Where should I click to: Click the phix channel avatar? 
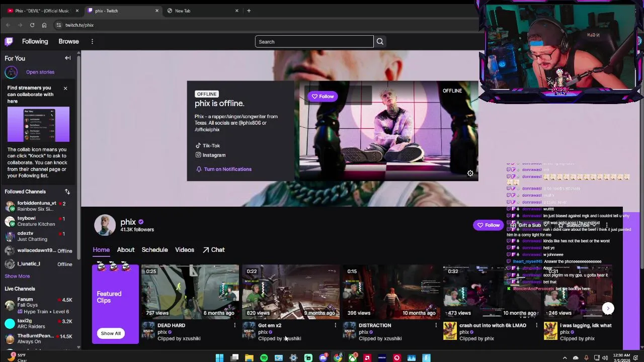tap(105, 225)
